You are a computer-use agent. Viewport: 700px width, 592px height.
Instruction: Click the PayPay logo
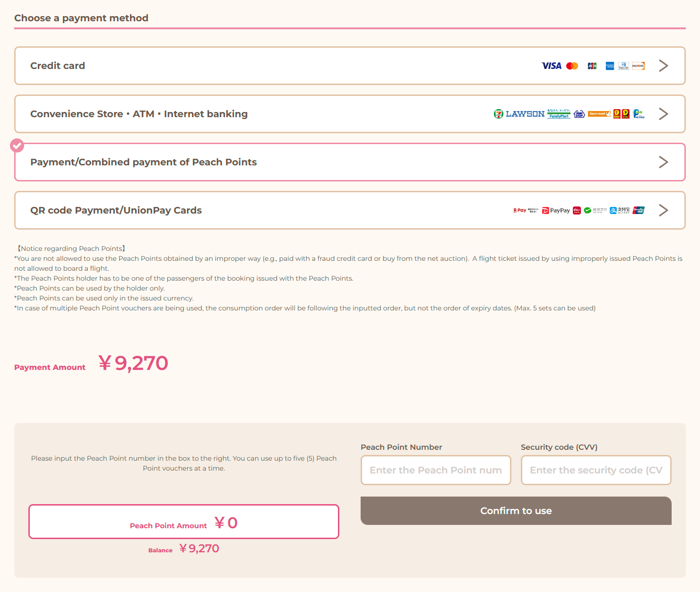[x=556, y=210]
